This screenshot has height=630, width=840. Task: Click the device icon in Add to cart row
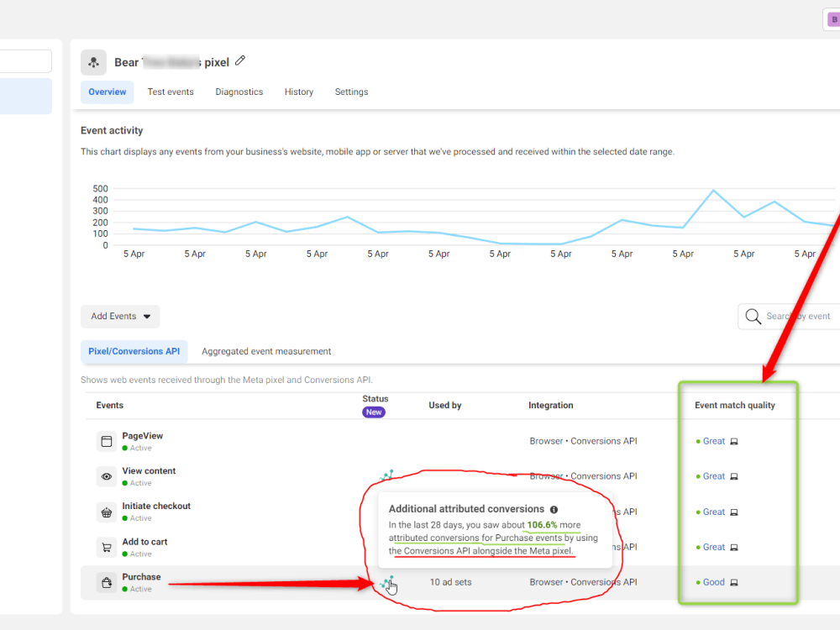pyautogui.click(x=734, y=548)
